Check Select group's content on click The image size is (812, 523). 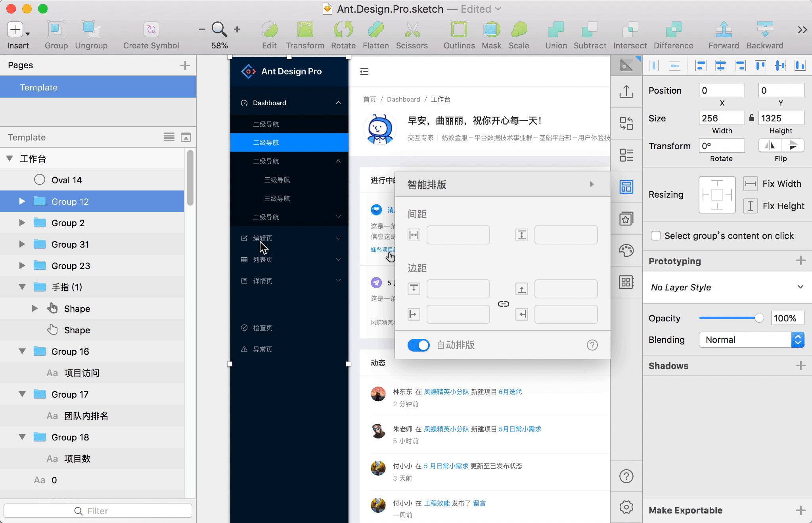pos(656,236)
